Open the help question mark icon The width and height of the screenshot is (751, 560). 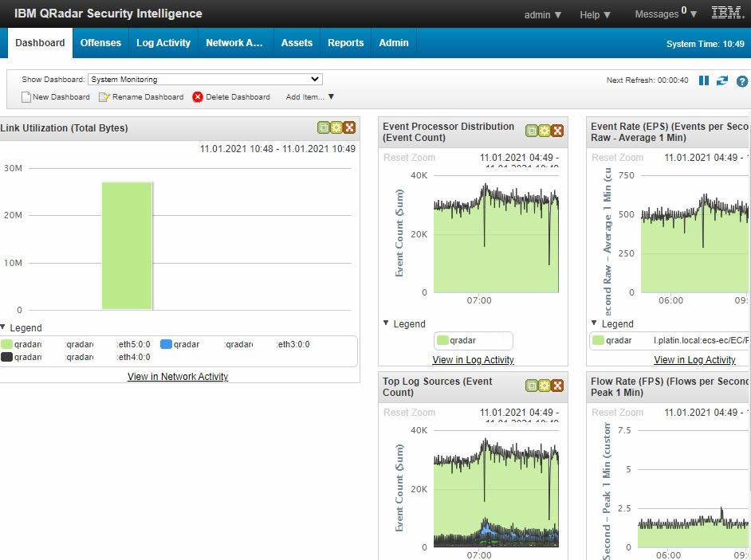pos(742,81)
